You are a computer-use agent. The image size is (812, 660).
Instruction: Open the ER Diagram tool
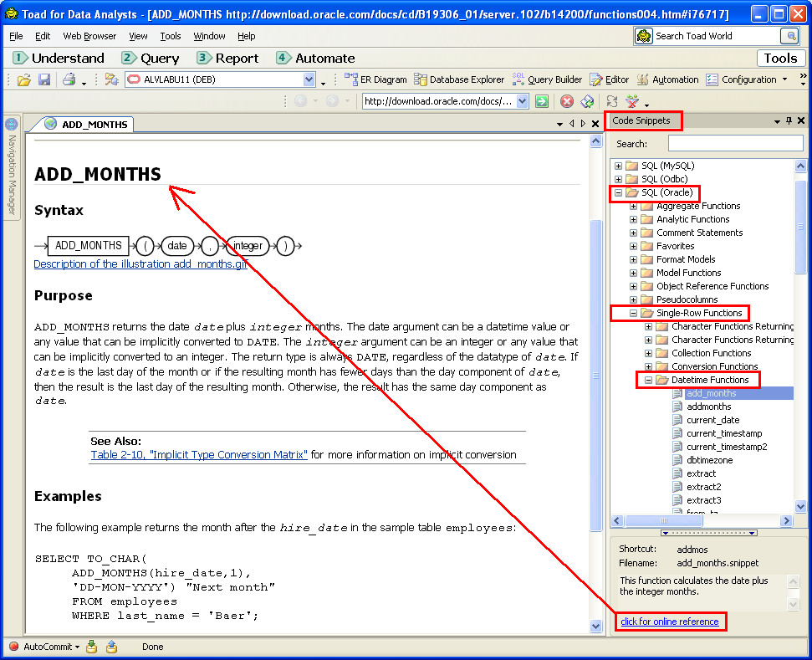click(x=375, y=79)
